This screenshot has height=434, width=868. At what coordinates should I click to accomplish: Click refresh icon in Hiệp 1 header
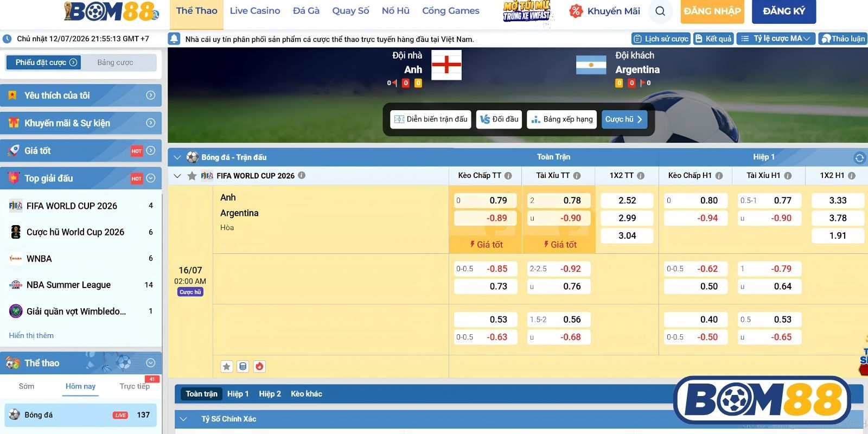[x=859, y=158]
